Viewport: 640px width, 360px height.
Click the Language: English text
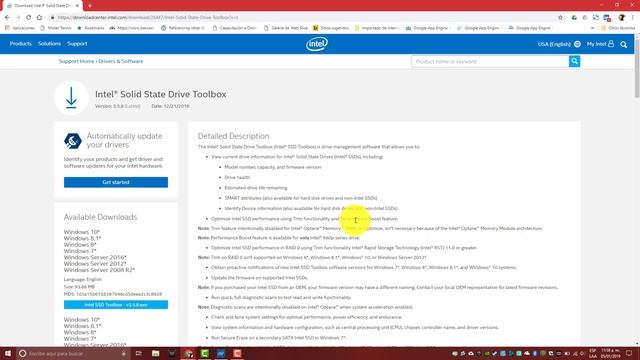(x=83, y=279)
